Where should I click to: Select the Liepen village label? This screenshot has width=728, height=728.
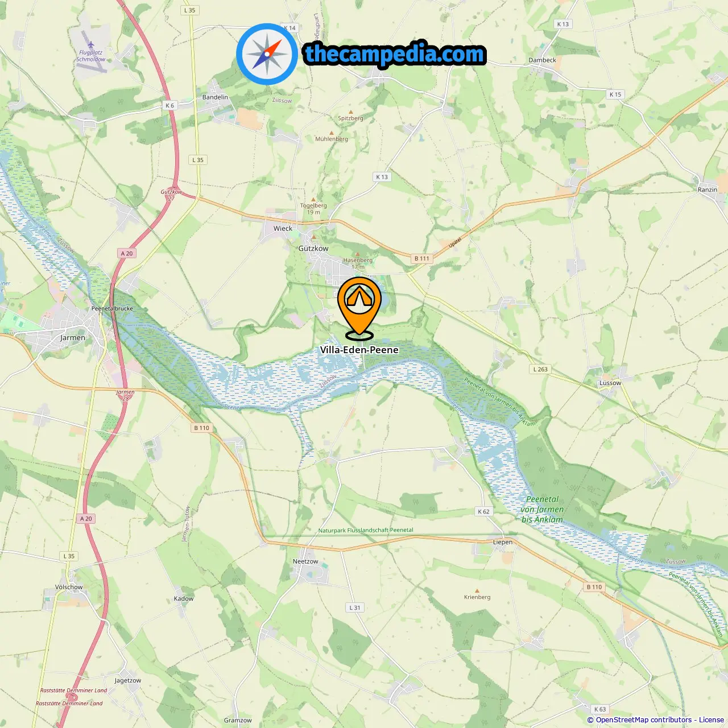(x=503, y=542)
